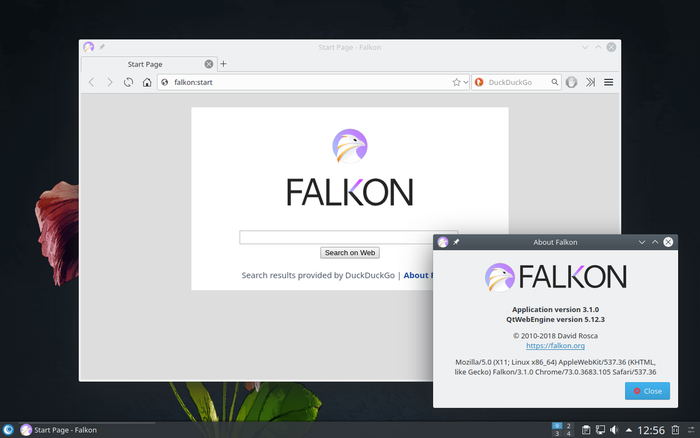Open the hamburger main menu
700x438 pixels.
click(x=608, y=82)
